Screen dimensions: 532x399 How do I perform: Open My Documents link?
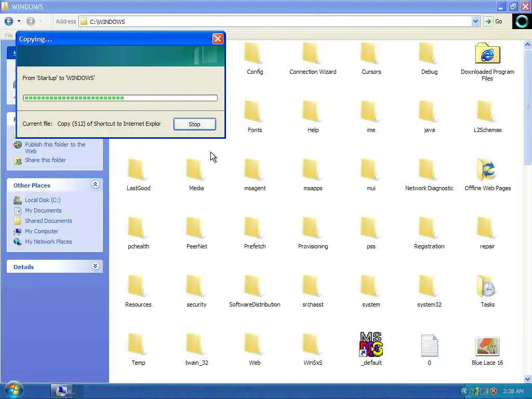tap(43, 210)
